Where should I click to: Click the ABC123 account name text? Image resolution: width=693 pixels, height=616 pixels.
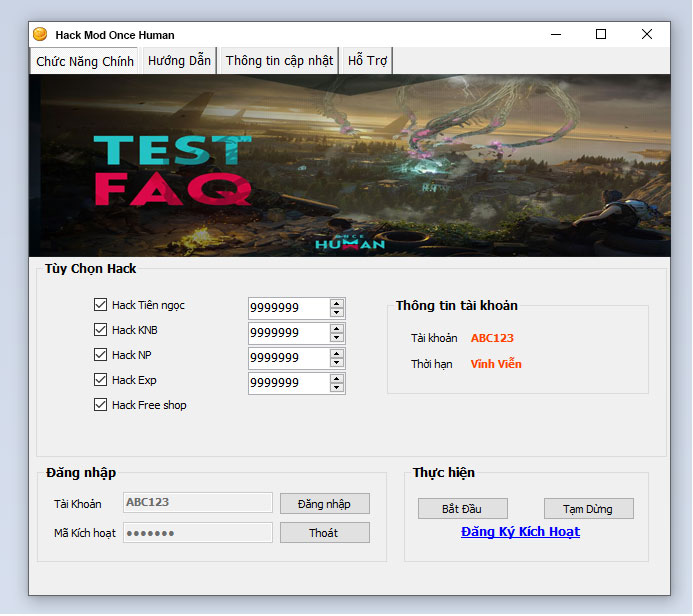[x=492, y=338]
